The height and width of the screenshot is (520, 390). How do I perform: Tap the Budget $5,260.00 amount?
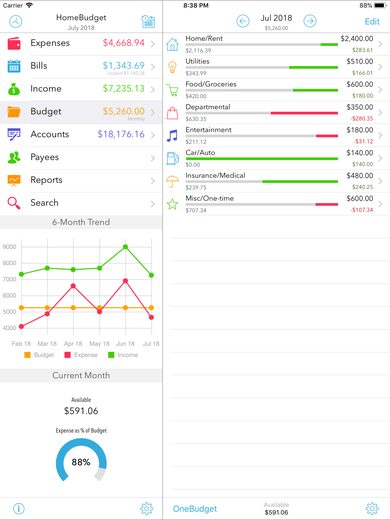123,111
